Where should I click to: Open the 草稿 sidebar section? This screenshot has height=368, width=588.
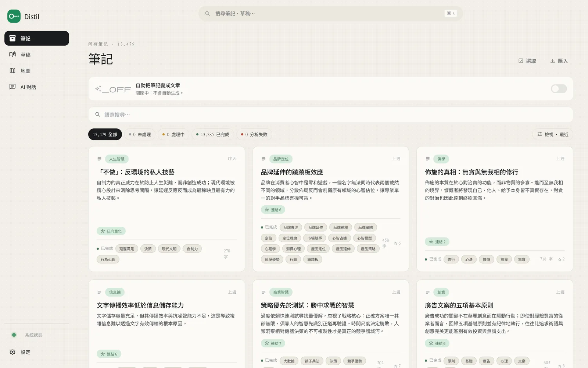pyautogui.click(x=37, y=54)
